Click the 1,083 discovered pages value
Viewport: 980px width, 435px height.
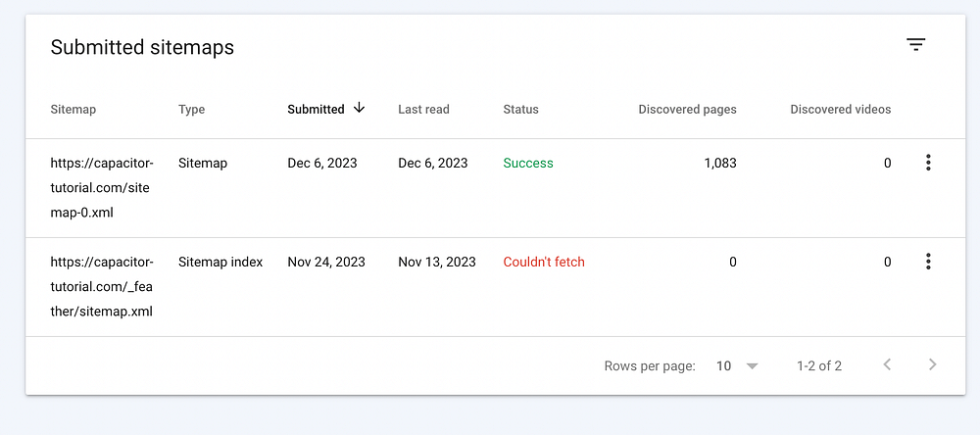click(x=719, y=164)
